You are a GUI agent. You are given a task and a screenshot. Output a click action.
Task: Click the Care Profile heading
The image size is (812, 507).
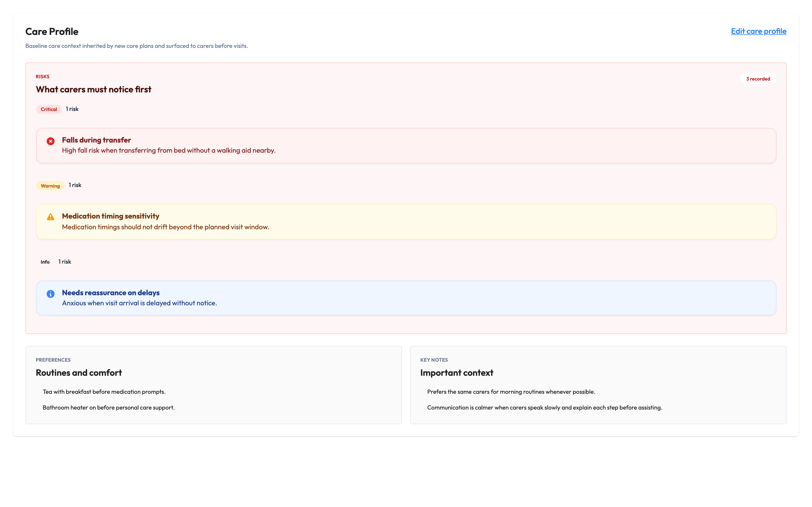(52, 32)
